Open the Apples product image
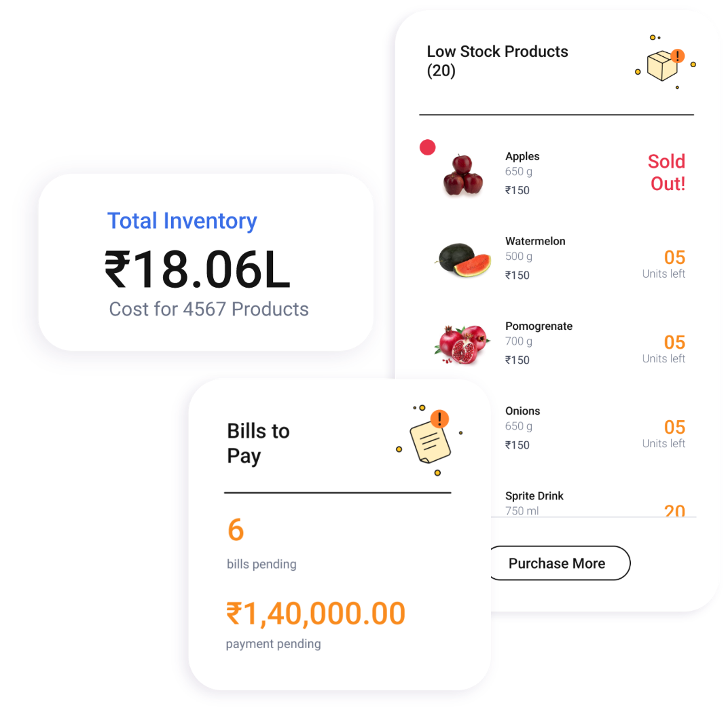 click(463, 175)
